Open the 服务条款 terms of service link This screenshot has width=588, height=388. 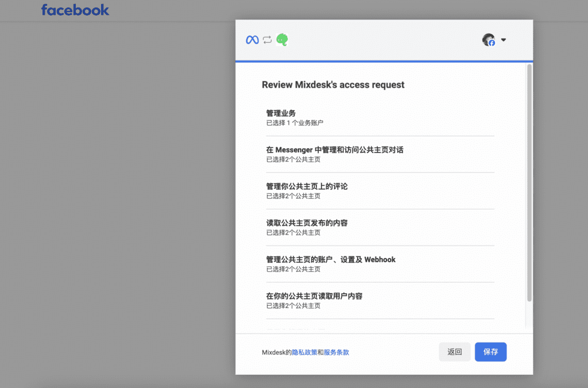pos(336,352)
